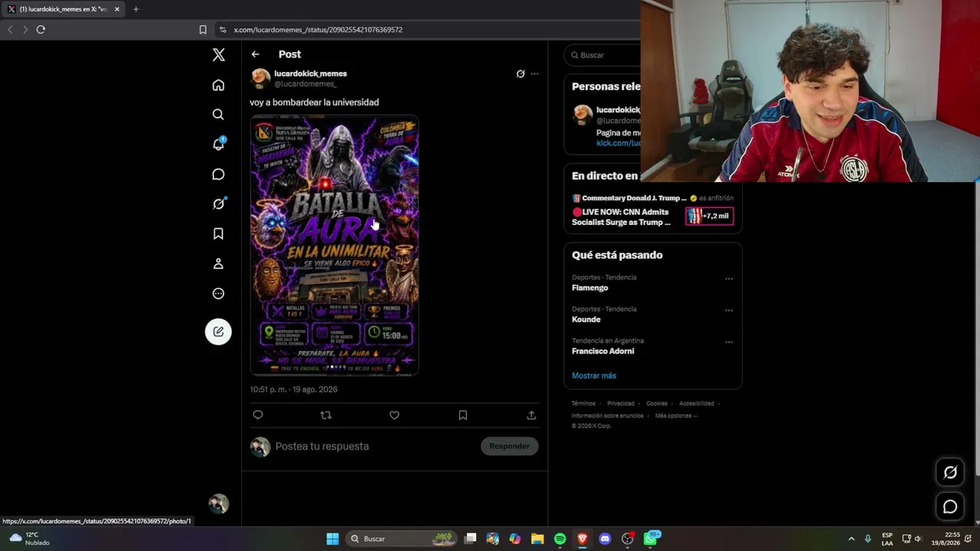
Task: Open Grok from the left sidebar
Action: tap(218, 204)
